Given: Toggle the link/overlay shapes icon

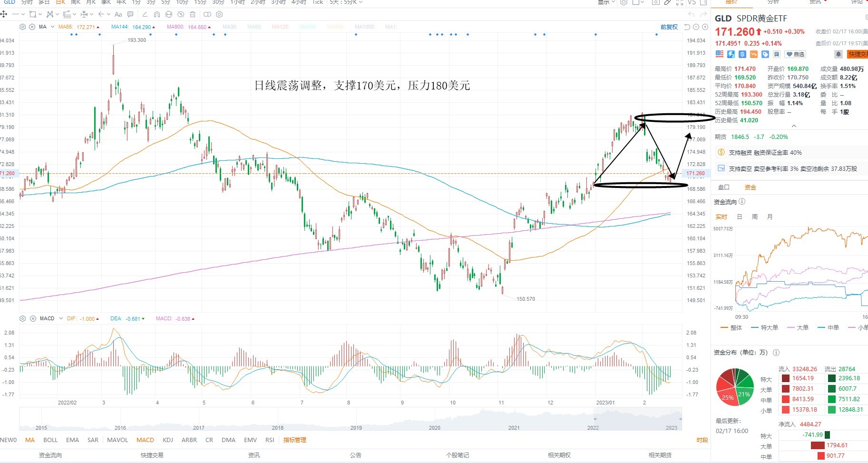Looking at the screenshot, I should [x=207, y=14].
